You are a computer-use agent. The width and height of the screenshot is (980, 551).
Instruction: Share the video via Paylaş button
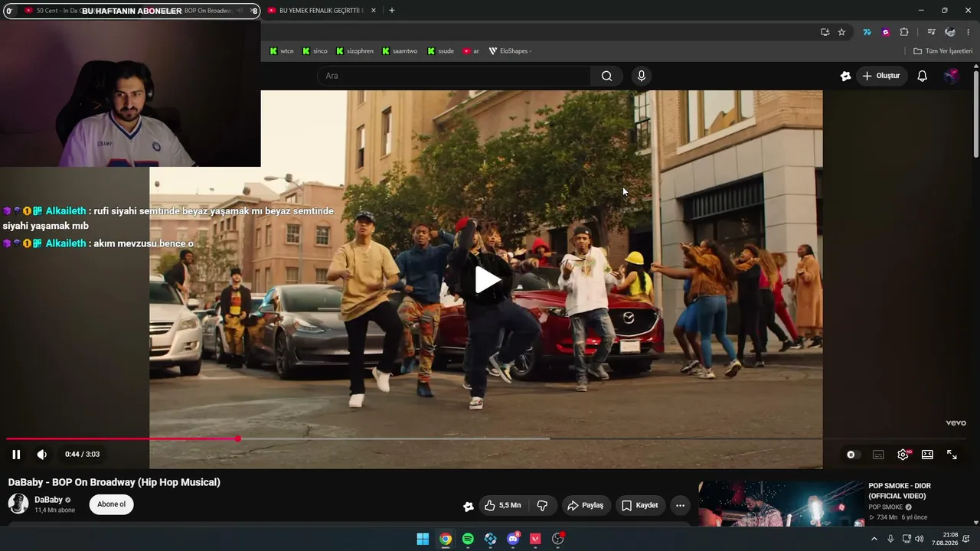pos(585,506)
